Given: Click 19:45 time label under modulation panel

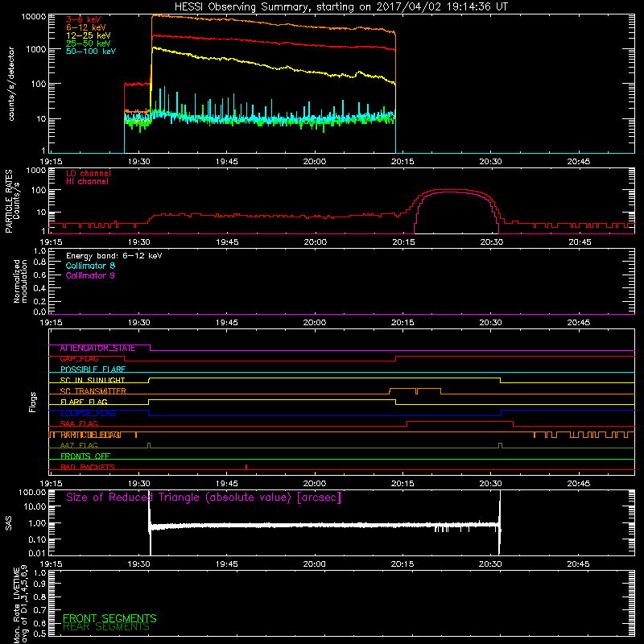Looking at the screenshot, I should [x=227, y=323].
